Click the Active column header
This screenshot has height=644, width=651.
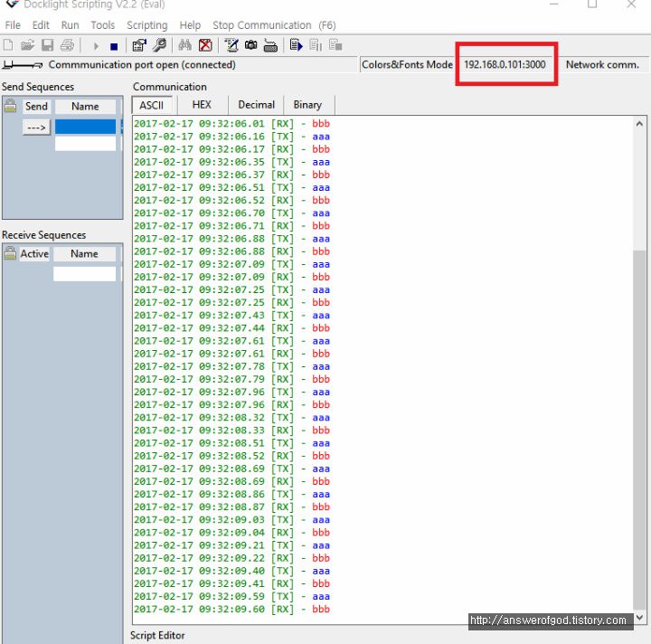34,253
